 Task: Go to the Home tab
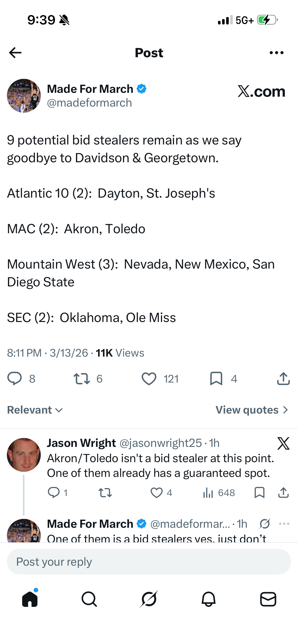30,599
